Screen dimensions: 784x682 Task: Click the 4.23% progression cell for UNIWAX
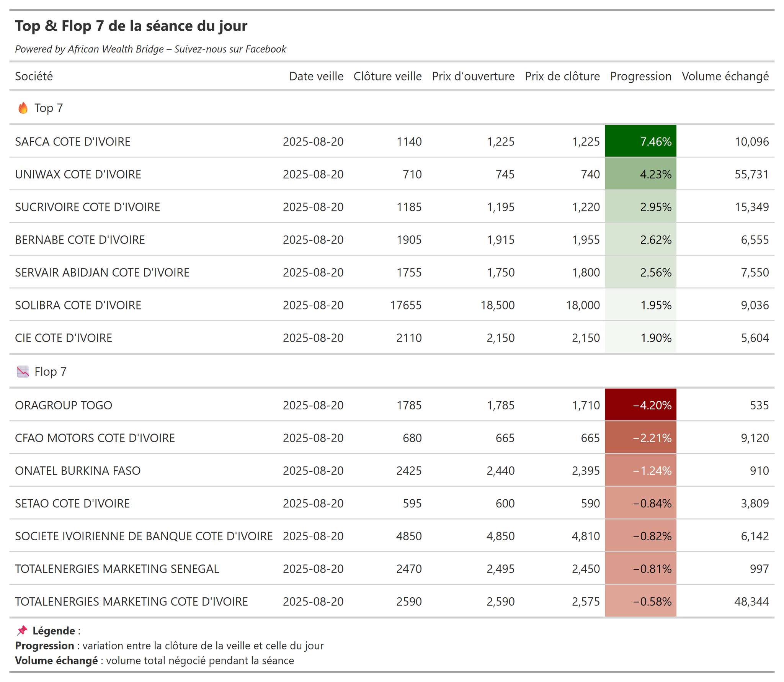coord(640,174)
